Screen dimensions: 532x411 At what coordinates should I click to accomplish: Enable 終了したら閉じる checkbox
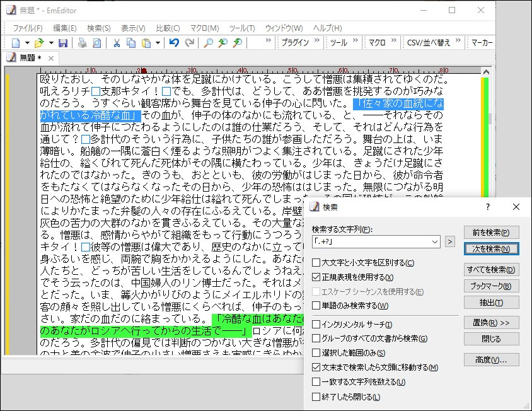tap(316, 397)
